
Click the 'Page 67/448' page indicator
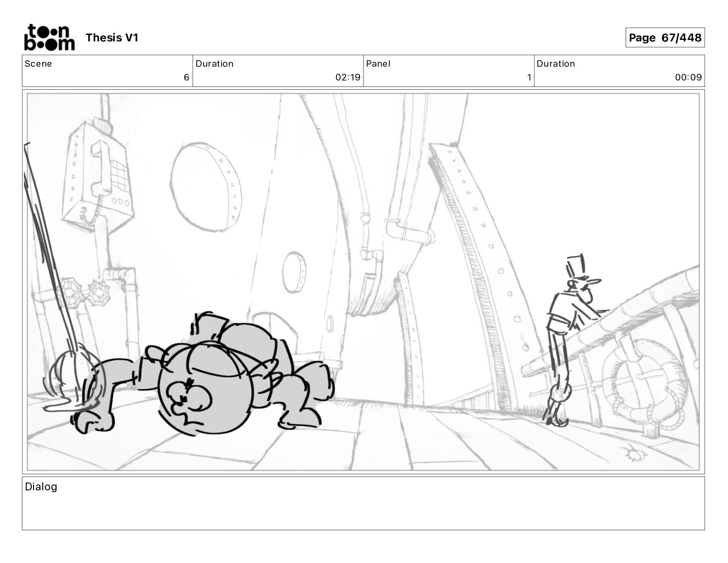(x=665, y=38)
